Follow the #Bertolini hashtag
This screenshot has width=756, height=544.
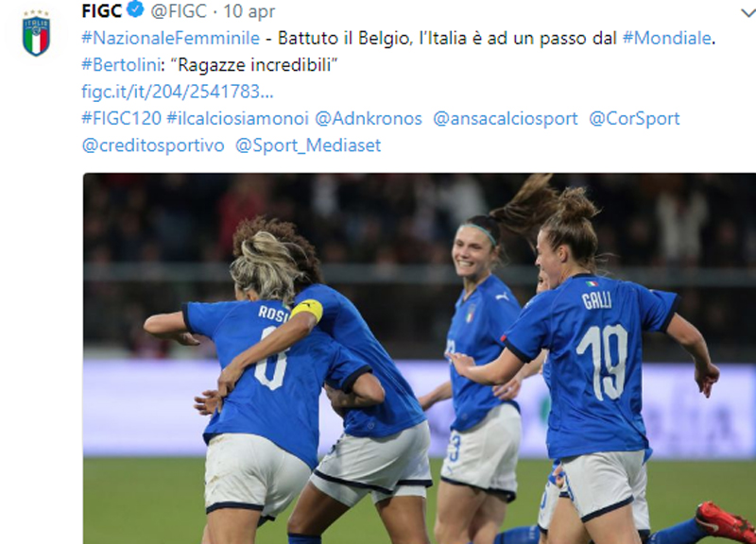click(x=121, y=64)
